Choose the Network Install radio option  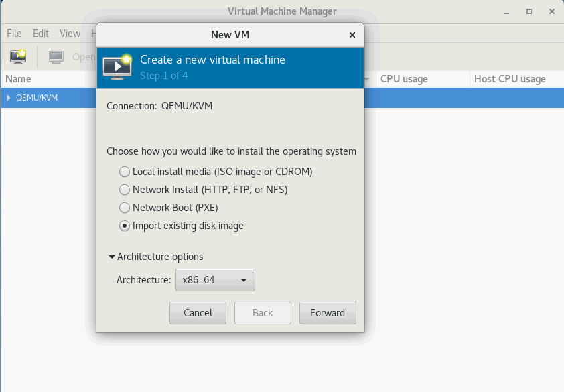125,190
